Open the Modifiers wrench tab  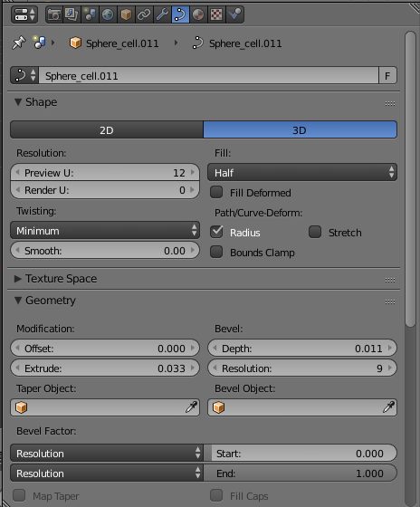tap(162, 14)
